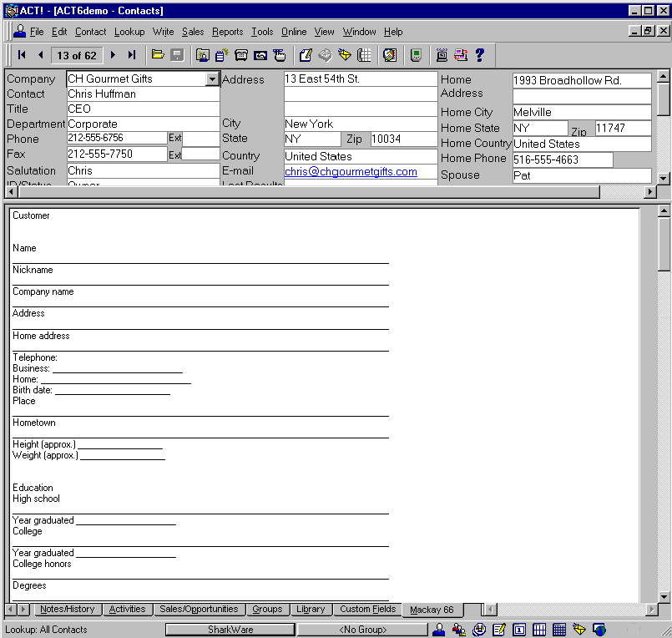Show the monthly calendar grid icon

(x=559, y=630)
